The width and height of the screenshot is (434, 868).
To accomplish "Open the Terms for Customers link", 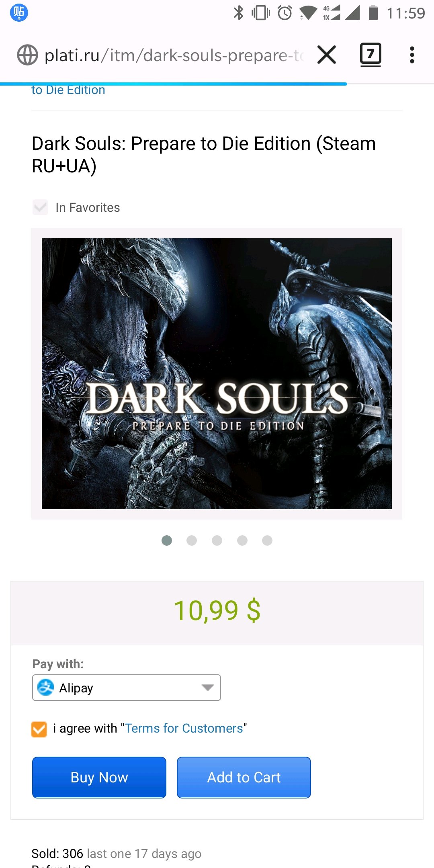I will (x=184, y=728).
